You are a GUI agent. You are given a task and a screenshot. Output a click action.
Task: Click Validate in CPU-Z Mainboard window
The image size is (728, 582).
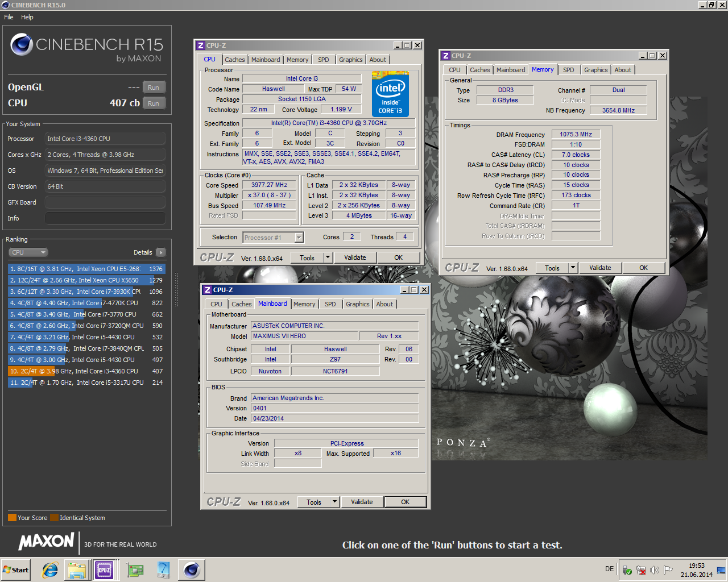tap(362, 502)
